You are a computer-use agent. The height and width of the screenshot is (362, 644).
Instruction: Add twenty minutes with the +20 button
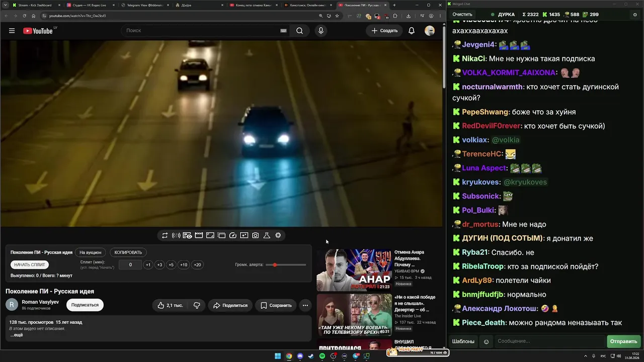(x=197, y=265)
